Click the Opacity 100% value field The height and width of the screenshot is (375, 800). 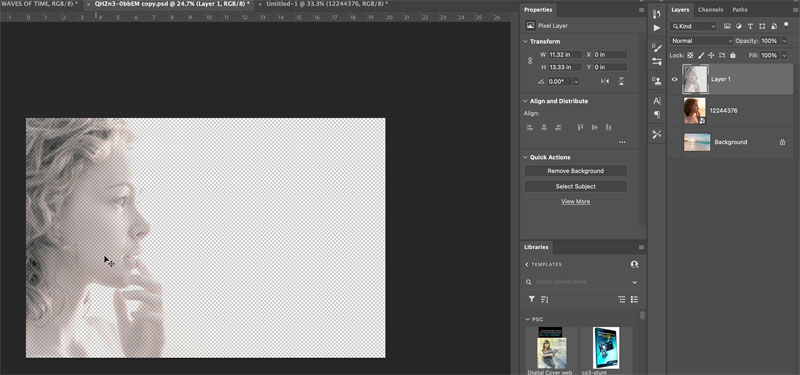click(x=769, y=41)
